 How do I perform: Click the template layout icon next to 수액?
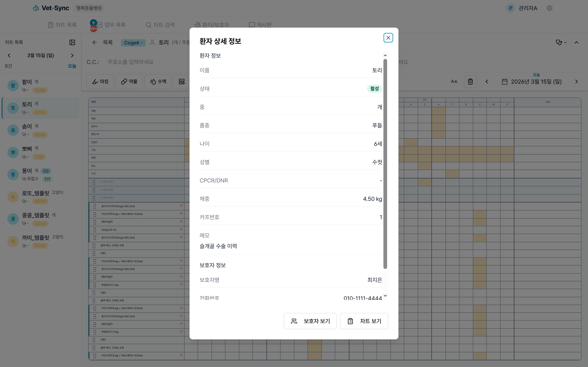182,82
